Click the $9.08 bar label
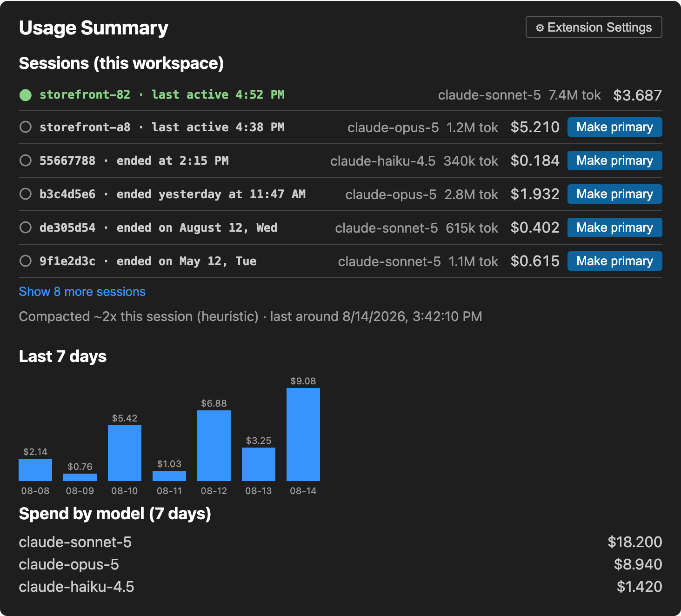681x616 pixels. [303, 381]
